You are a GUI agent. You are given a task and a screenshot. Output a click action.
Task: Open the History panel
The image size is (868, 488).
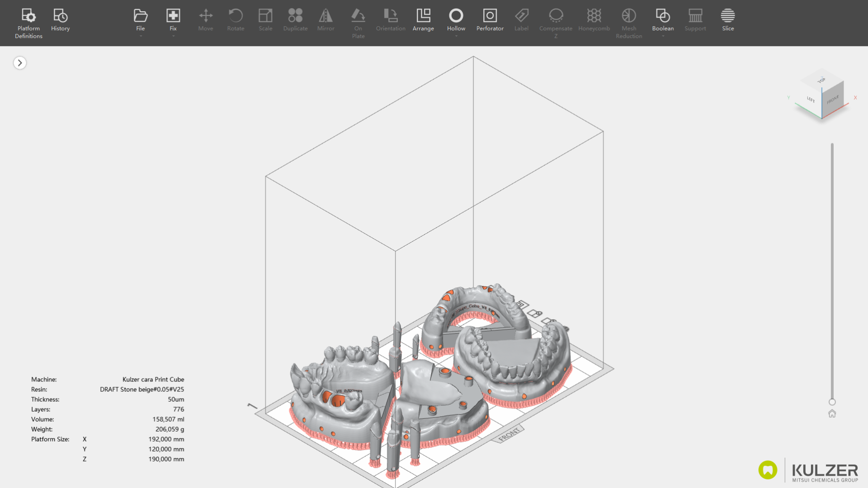[60, 16]
